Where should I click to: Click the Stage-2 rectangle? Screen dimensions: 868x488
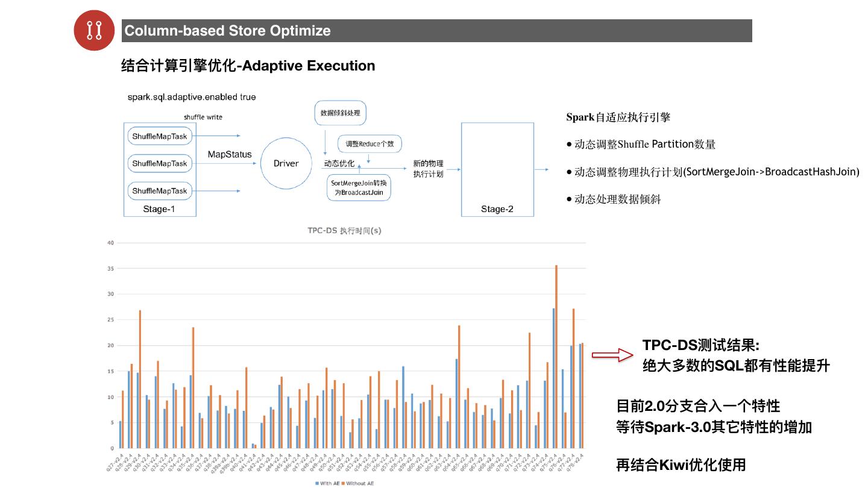click(x=497, y=169)
